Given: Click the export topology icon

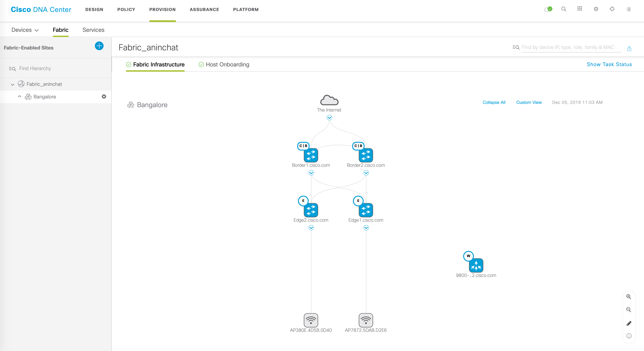Looking at the screenshot, I should tap(629, 48).
